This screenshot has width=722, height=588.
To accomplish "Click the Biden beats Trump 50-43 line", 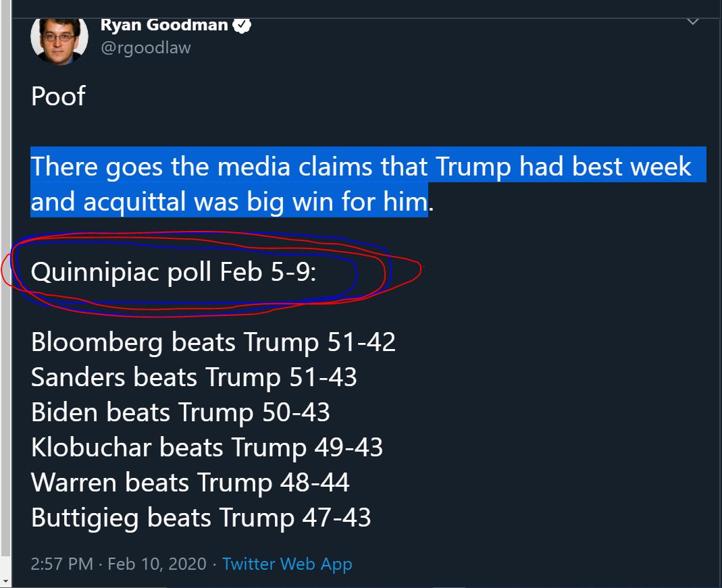I will [180, 412].
